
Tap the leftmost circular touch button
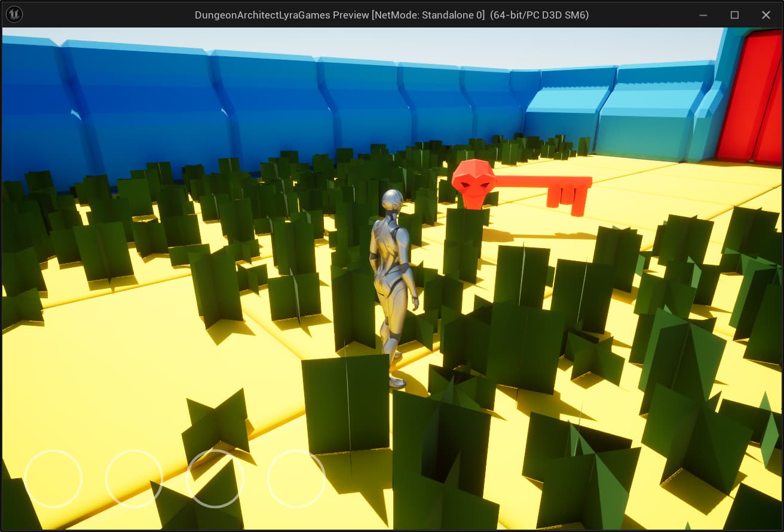point(53,478)
